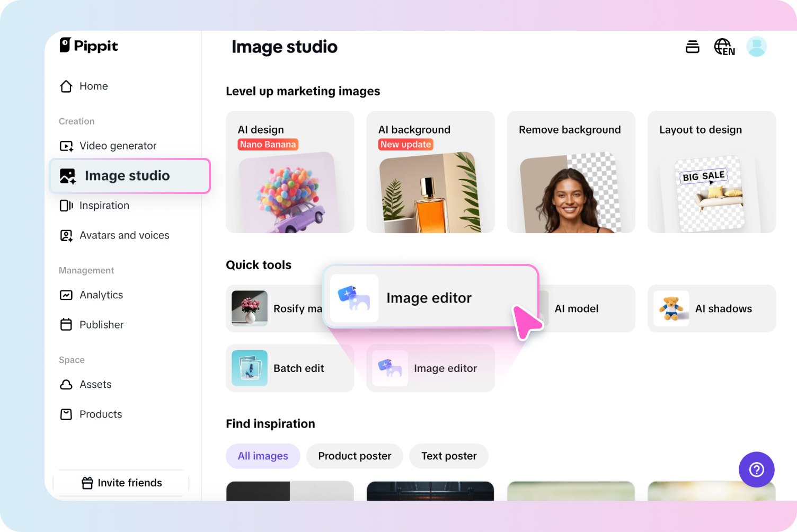Click the Image editor tile below Rosify
Screen dimensions: 797x532
click(430, 368)
